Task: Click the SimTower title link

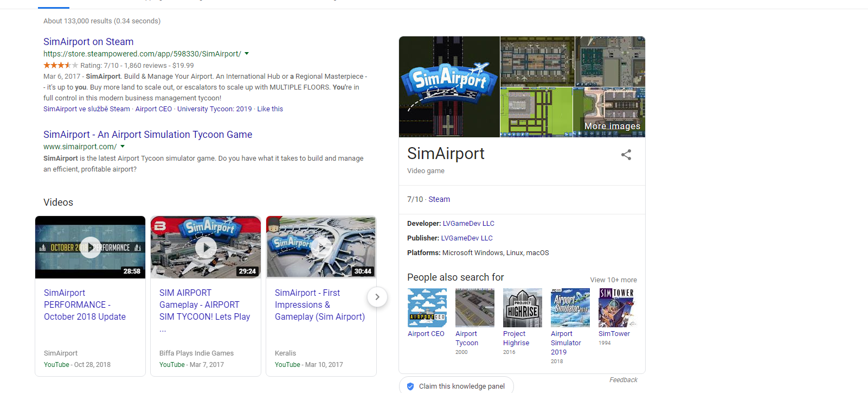Action: point(614,334)
